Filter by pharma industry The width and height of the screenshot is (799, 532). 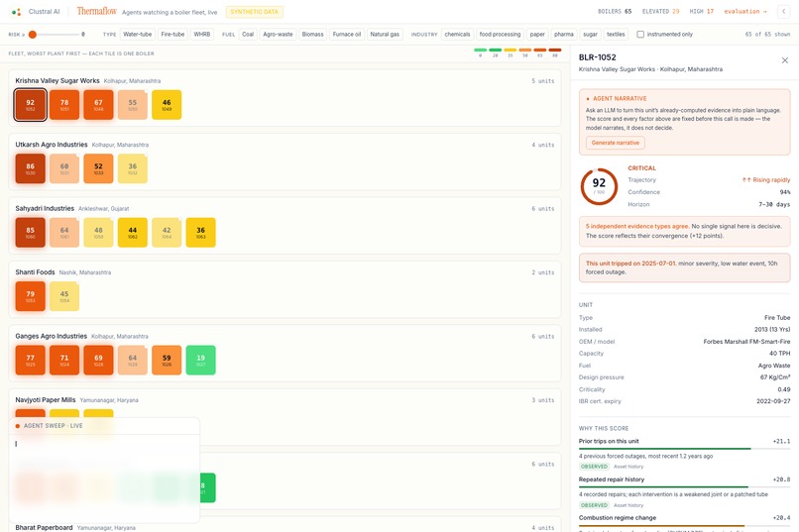tap(564, 35)
